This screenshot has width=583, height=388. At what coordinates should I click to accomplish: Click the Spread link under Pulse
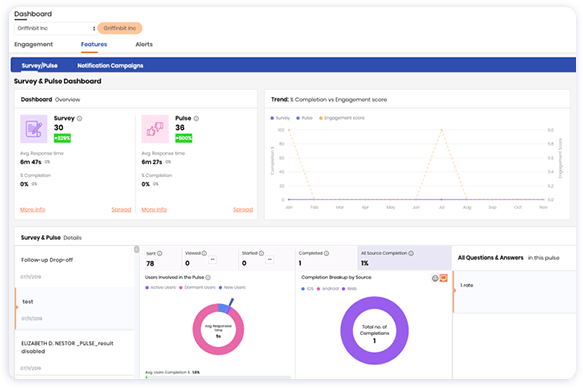click(x=243, y=210)
